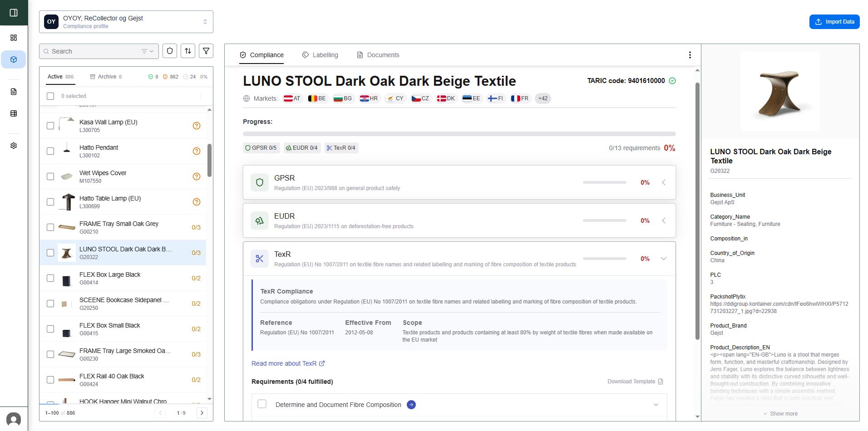Click the shield compliance filter button

[170, 51]
